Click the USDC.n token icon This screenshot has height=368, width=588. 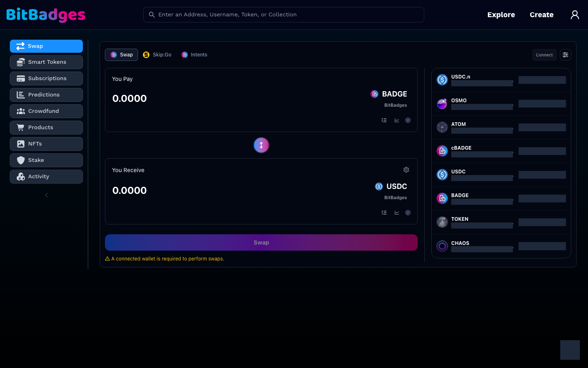442,80
